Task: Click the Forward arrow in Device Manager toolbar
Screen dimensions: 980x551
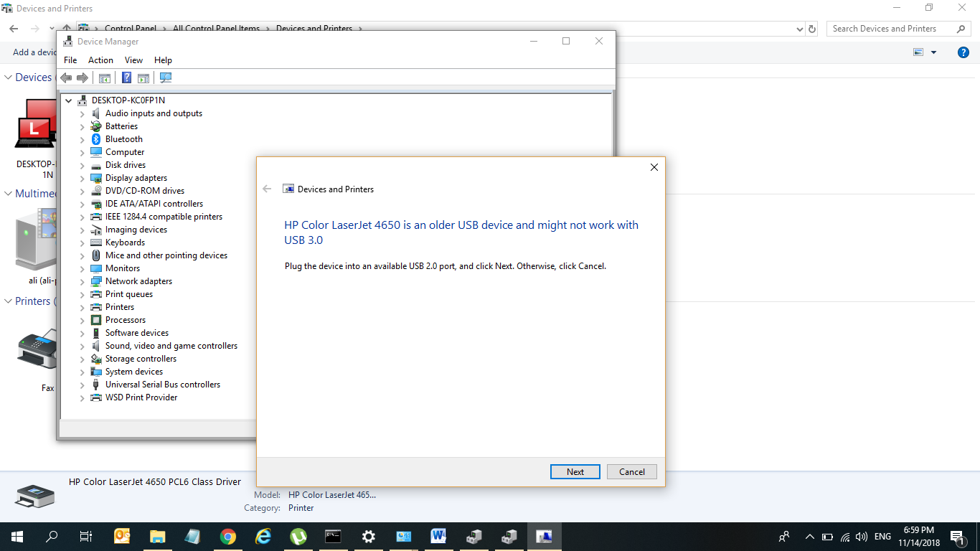Action: pos(83,77)
